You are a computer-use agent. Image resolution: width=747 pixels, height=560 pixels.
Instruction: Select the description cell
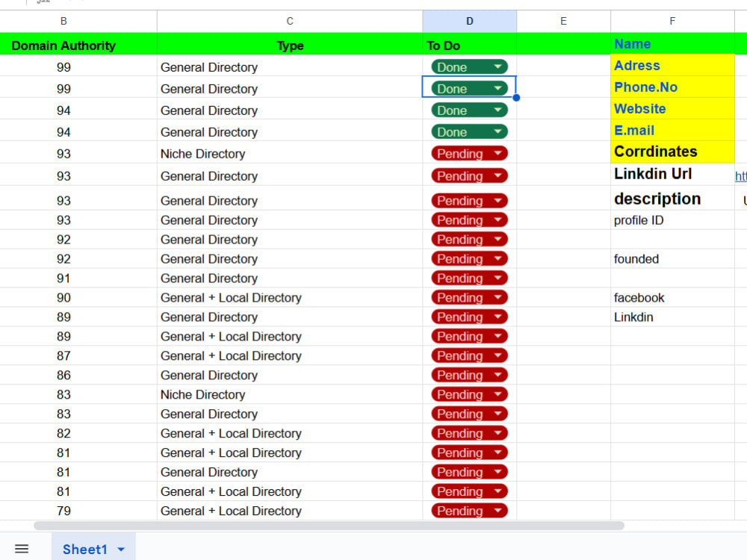coord(672,198)
